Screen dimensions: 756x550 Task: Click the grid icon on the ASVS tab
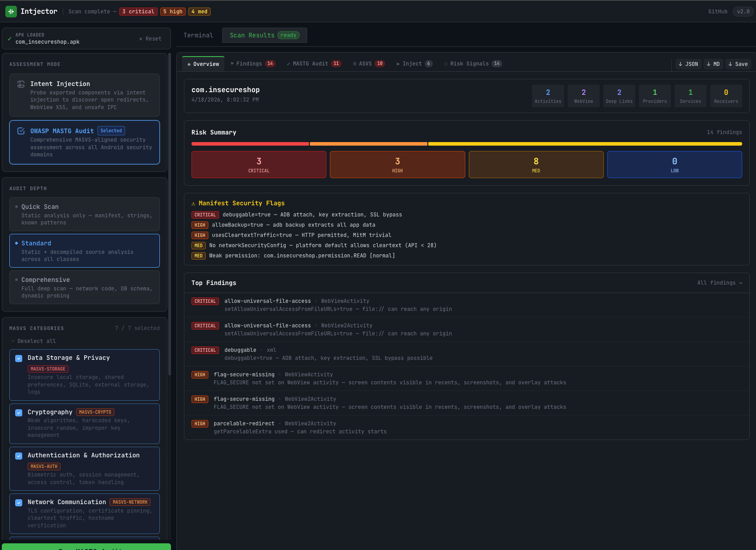pos(355,64)
